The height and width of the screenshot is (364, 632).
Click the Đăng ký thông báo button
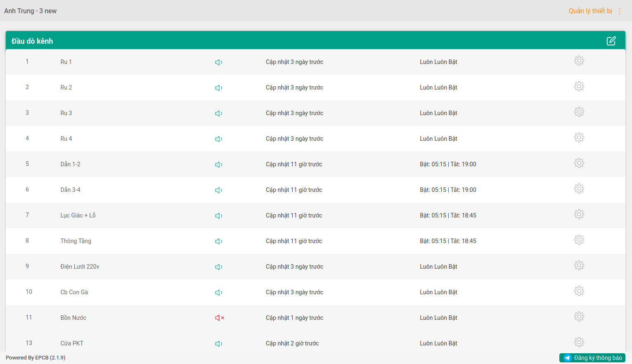coord(592,358)
